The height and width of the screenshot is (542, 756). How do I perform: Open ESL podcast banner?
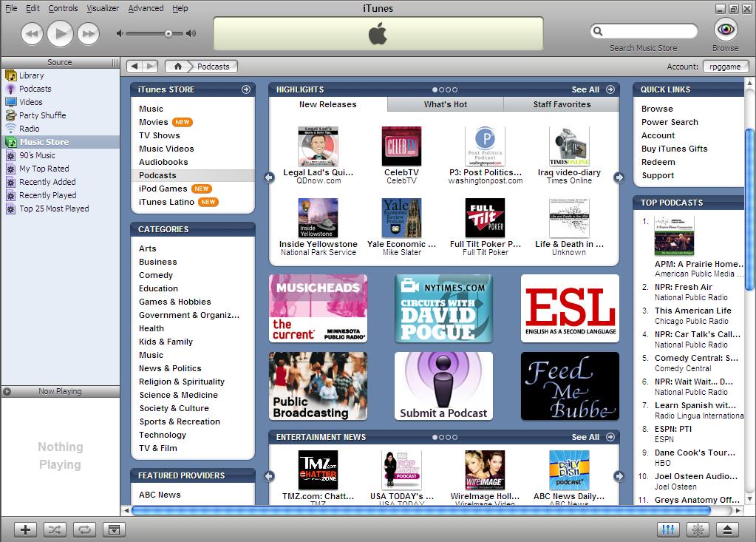[x=570, y=308]
